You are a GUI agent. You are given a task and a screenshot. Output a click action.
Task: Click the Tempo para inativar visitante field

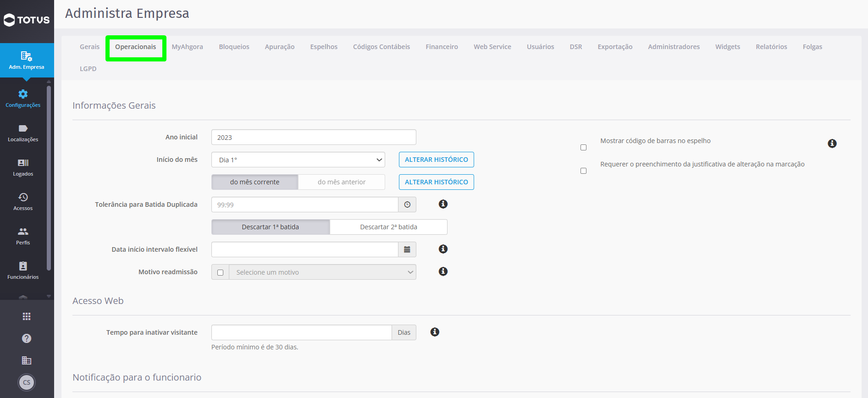pyautogui.click(x=302, y=332)
